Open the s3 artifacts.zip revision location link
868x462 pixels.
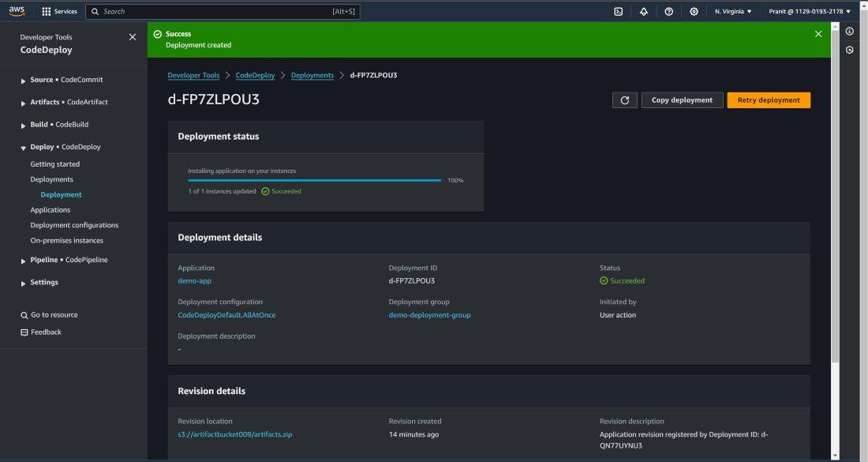234,435
